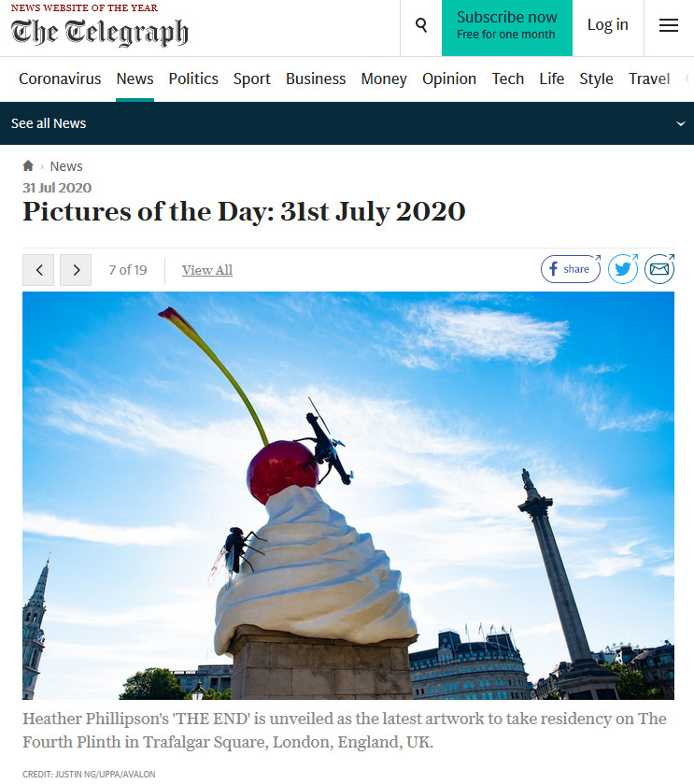Click the News breadcrumb link

(x=66, y=166)
